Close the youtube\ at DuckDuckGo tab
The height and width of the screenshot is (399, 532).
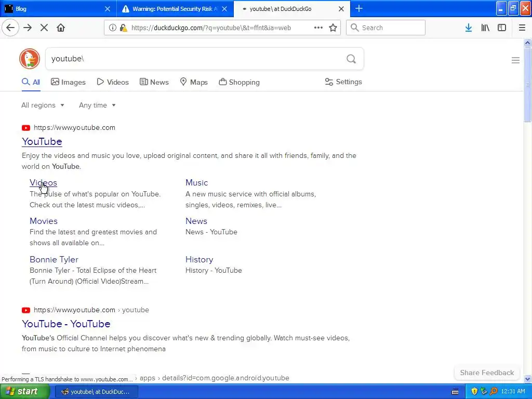tap(341, 9)
